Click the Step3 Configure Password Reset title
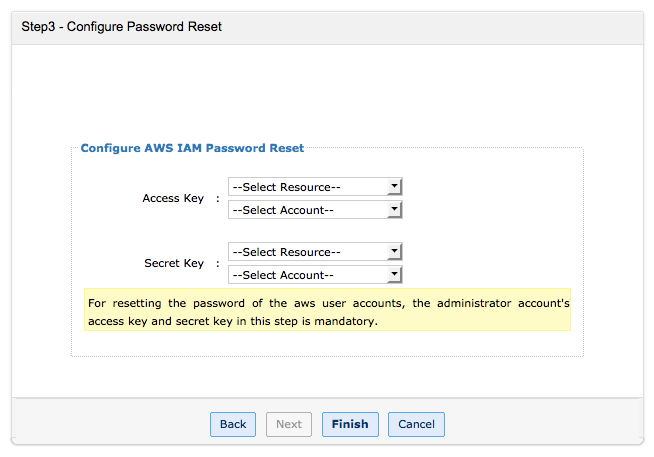 (x=122, y=27)
